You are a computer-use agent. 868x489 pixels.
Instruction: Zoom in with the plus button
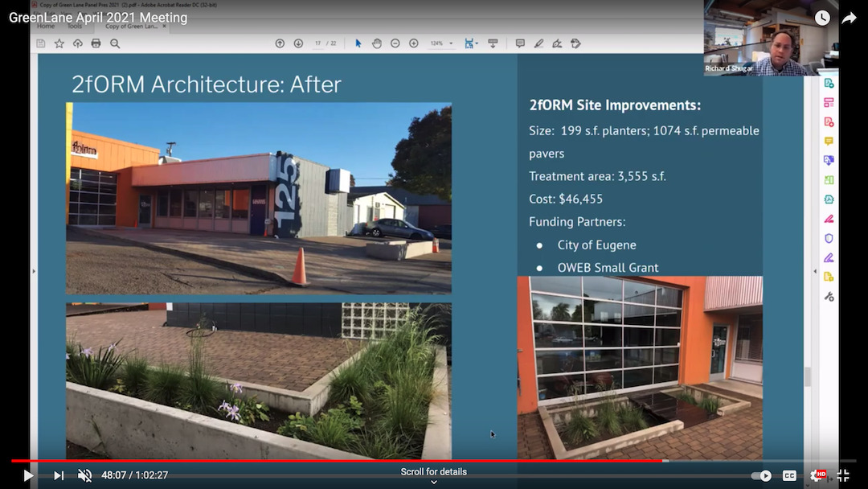click(414, 43)
